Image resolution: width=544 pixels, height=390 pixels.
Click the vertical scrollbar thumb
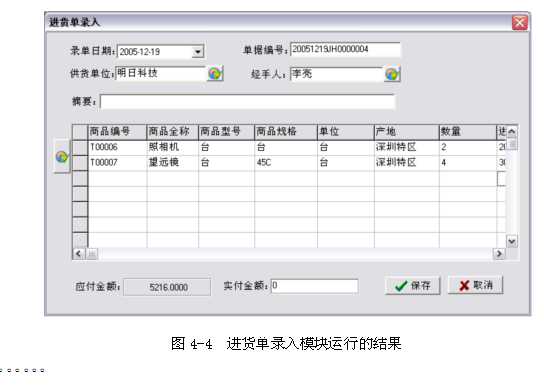(x=512, y=144)
